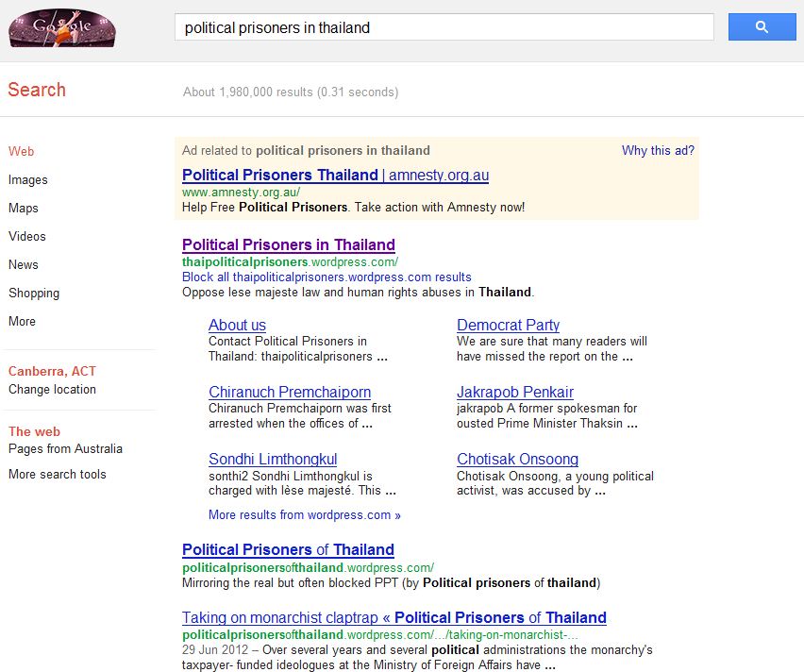The height and width of the screenshot is (672, 804).
Task: Expand the More search categories option
Action: tap(22, 321)
